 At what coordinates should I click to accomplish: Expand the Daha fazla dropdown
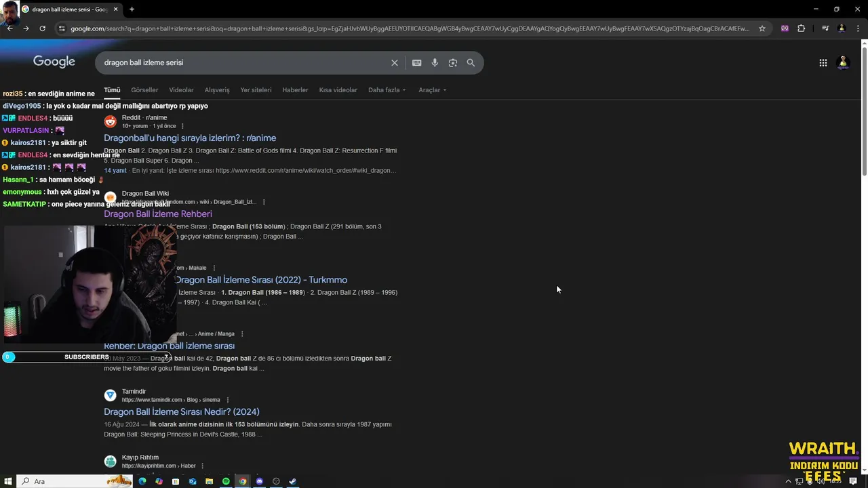[x=387, y=89]
